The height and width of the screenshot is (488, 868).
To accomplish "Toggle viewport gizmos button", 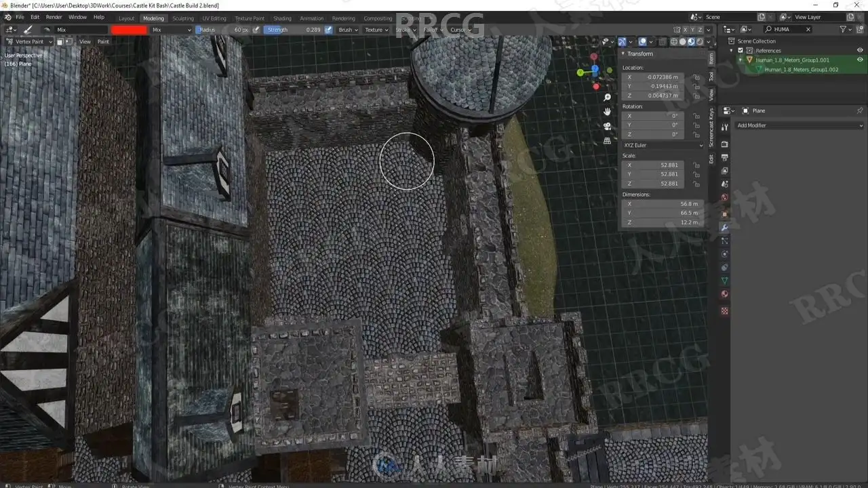I will 622,42.
